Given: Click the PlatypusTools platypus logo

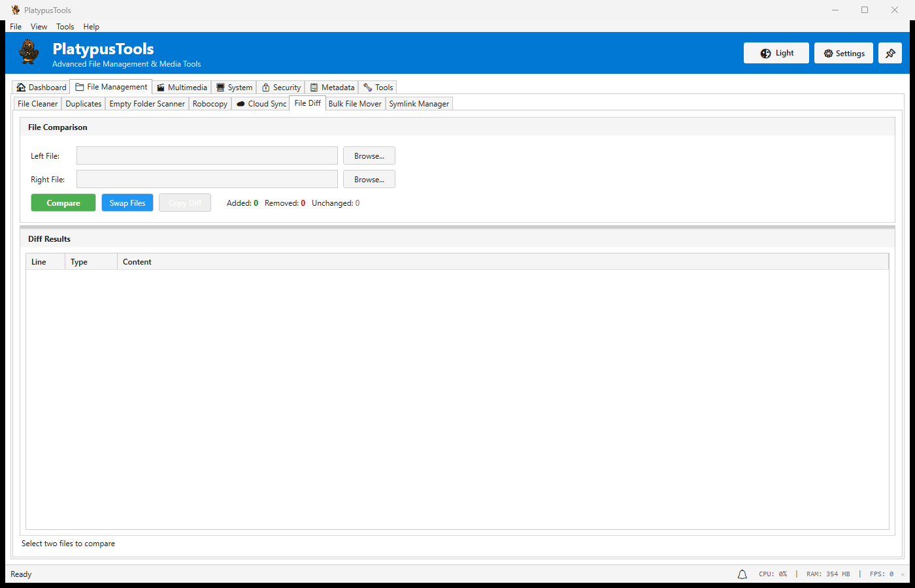Looking at the screenshot, I should coord(29,52).
